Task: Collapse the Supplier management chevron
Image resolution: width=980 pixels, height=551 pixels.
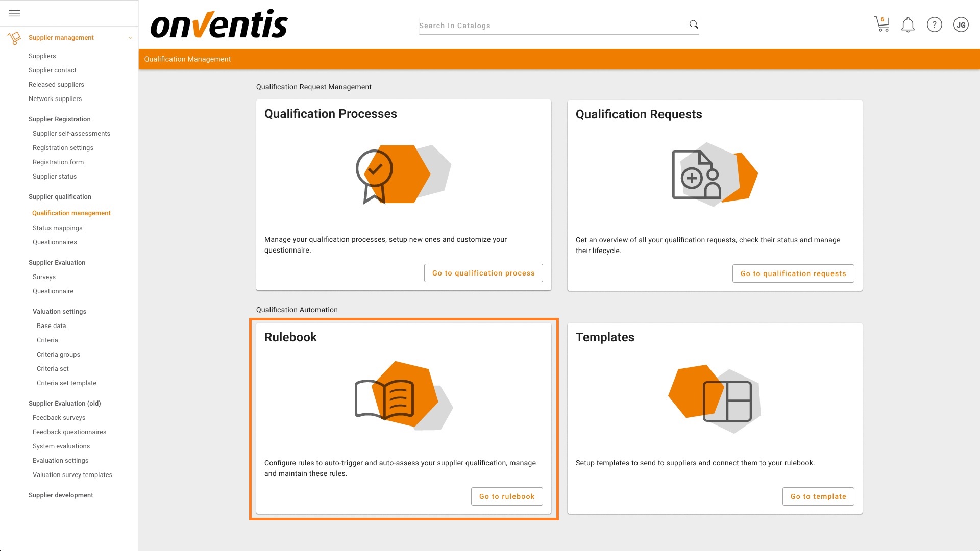Action: pyautogui.click(x=131, y=38)
